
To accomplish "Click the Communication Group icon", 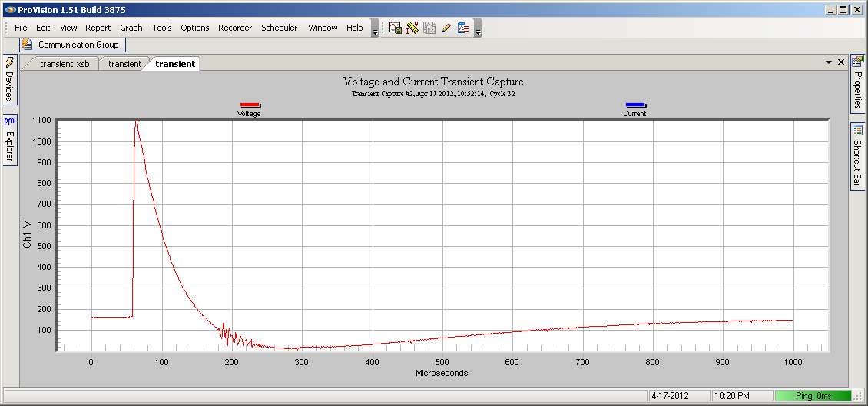I will click(x=27, y=45).
